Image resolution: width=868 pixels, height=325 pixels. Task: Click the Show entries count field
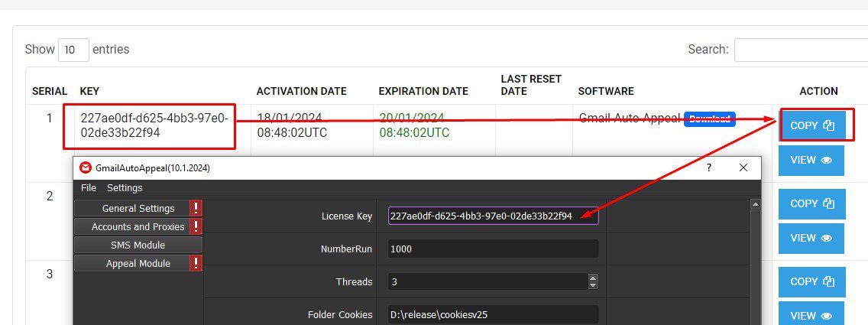[x=73, y=49]
